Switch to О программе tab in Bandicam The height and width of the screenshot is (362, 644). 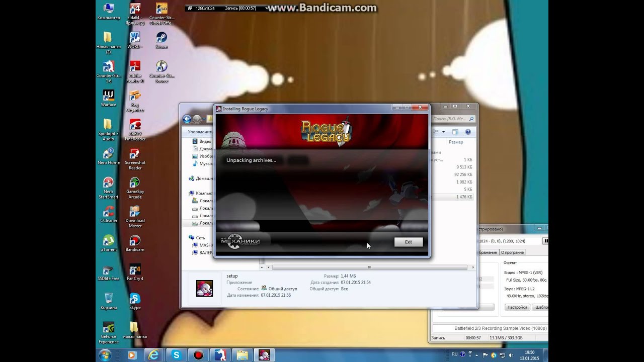(512, 252)
